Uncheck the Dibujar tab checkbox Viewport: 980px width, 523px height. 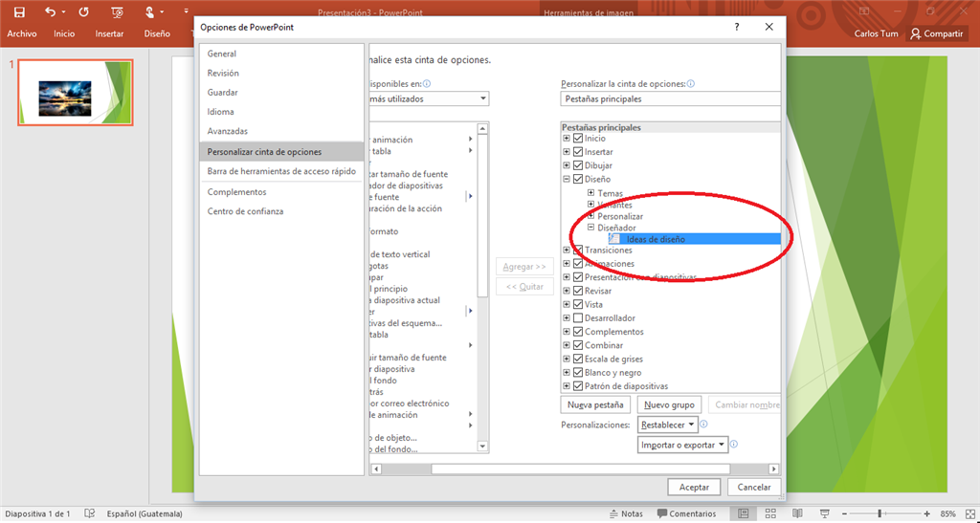tap(577, 165)
